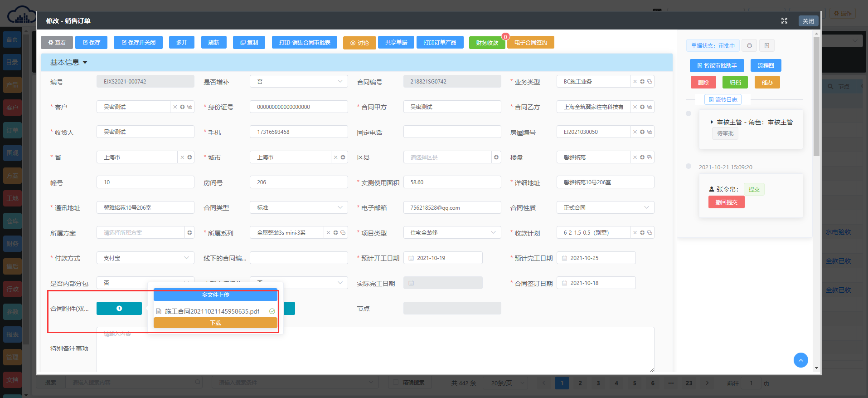This screenshot has height=398, width=868.
Task: Click the contract attachment upload arrow button
Action: point(119,309)
